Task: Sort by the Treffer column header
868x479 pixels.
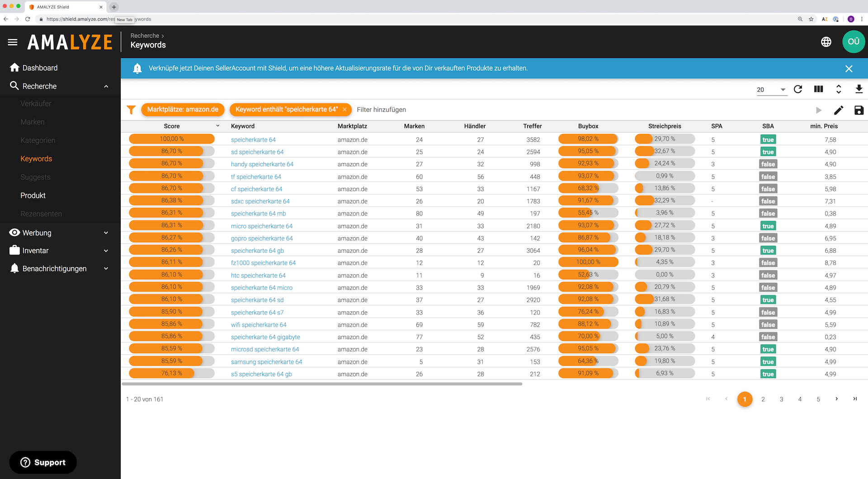Action: (x=533, y=126)
